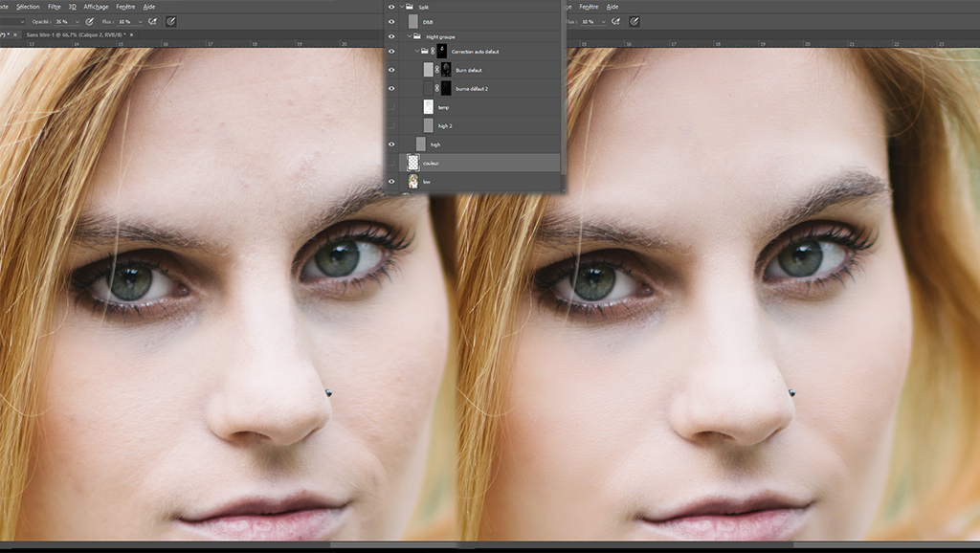
Task: Toggle the highlighted pressure-size icon in left options bar
Action: pyautogui.click(x=171, y=21)
